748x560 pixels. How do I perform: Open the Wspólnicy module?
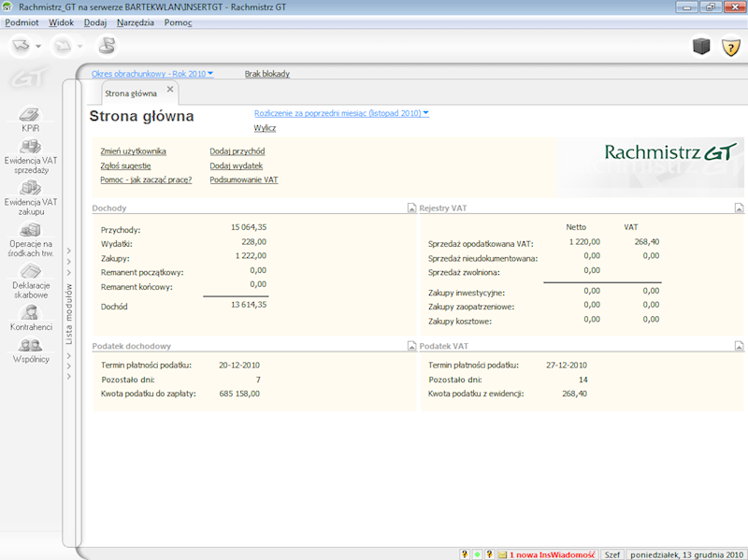pos(32,344)
